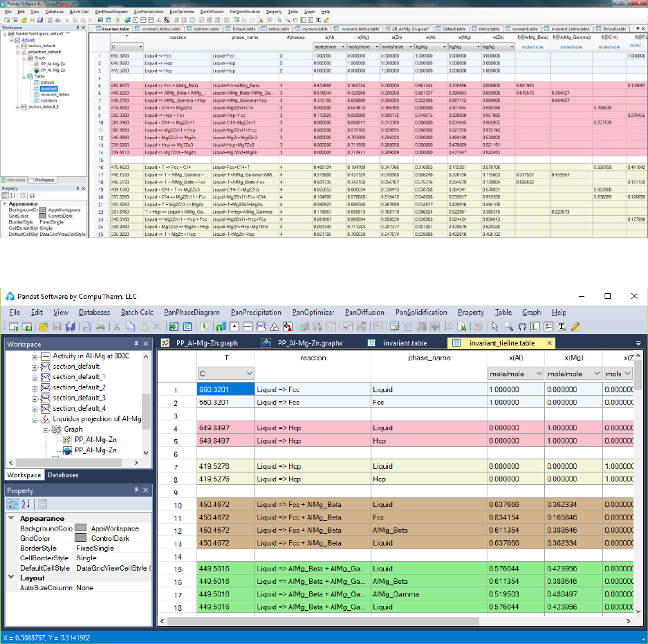Click the down arrow of lower Workspace tree scrollbar

[x=146, y=452]
